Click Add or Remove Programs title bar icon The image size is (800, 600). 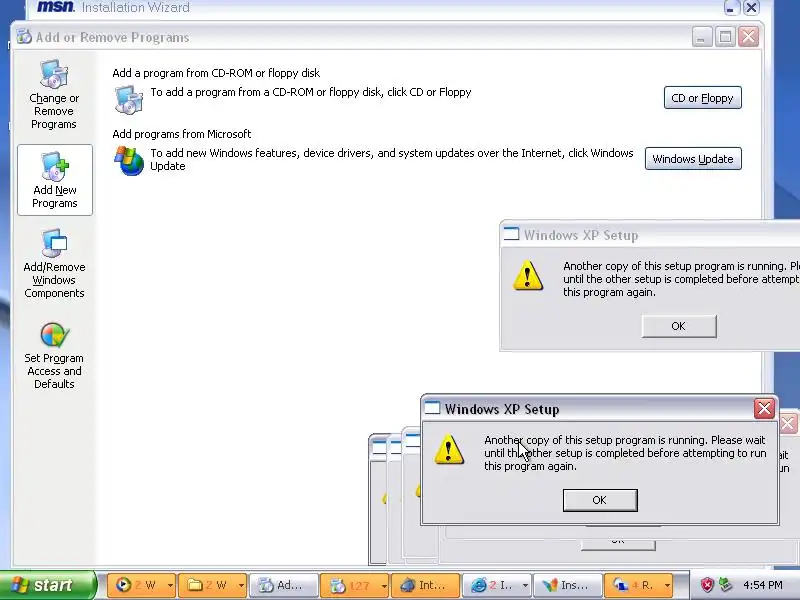coord(23,37)
